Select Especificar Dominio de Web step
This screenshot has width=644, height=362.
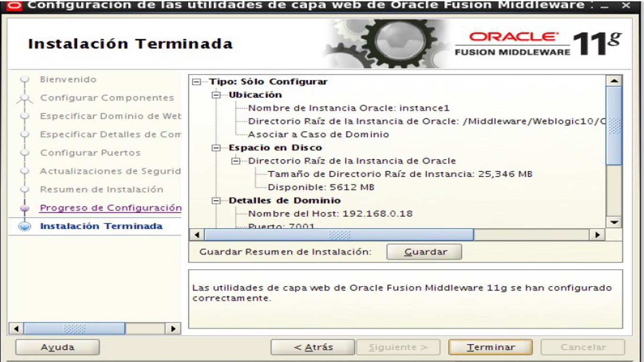(111, 116)
